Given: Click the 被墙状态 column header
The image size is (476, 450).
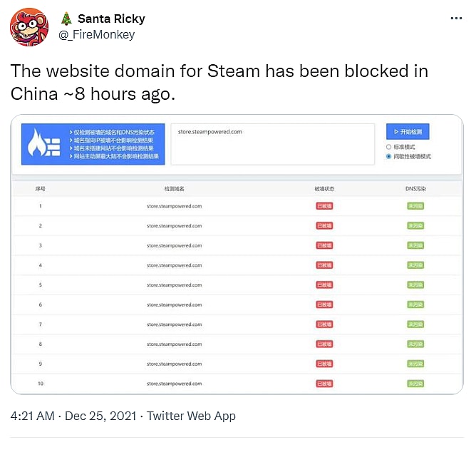Looking at the screenshot, I should click(x=324, y=189).
